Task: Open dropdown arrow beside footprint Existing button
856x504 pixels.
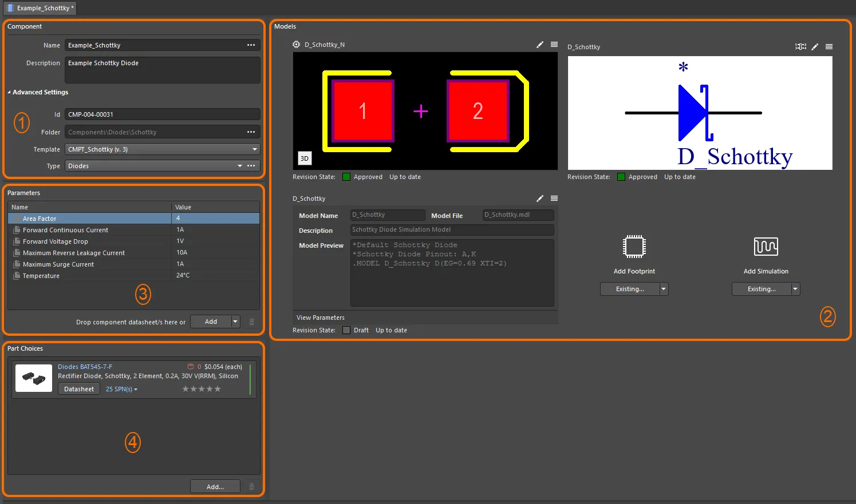Action: coord(664,289)
